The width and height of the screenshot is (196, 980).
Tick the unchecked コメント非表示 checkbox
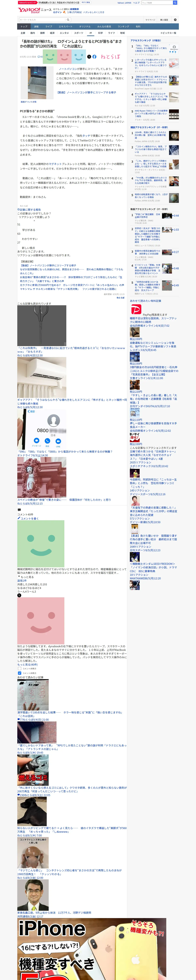click(19, 668)
